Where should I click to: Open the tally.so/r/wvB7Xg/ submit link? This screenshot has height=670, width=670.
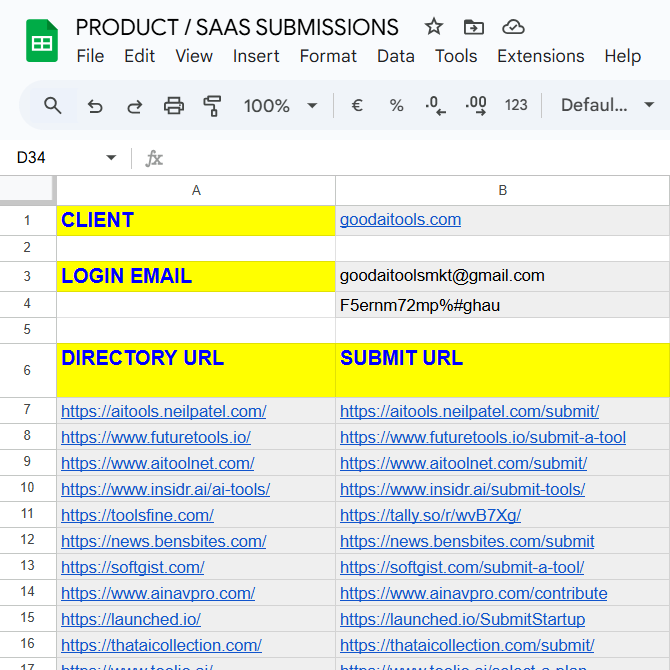[430, 515]
